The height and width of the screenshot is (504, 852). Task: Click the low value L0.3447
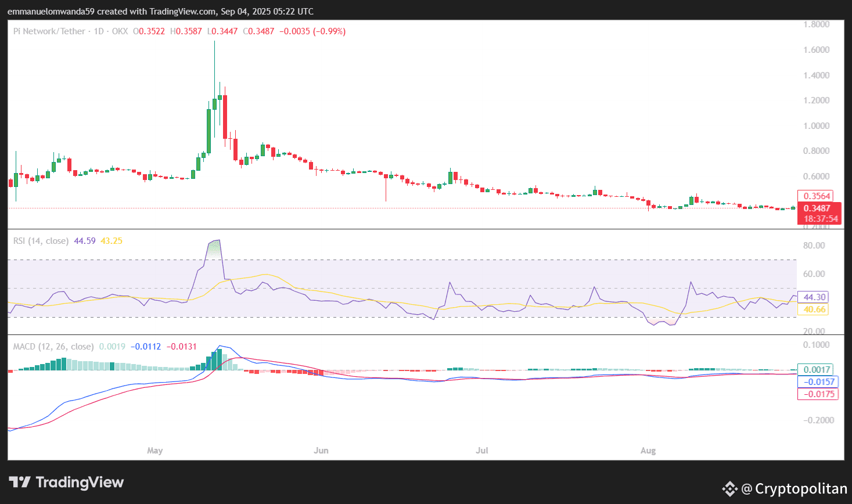pos(222,31)
